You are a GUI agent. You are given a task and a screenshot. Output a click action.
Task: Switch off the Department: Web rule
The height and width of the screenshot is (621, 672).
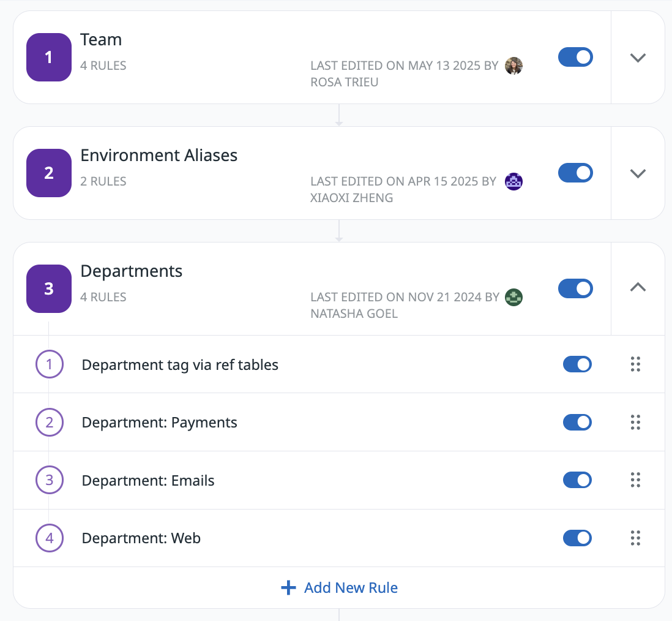[577, 538]
